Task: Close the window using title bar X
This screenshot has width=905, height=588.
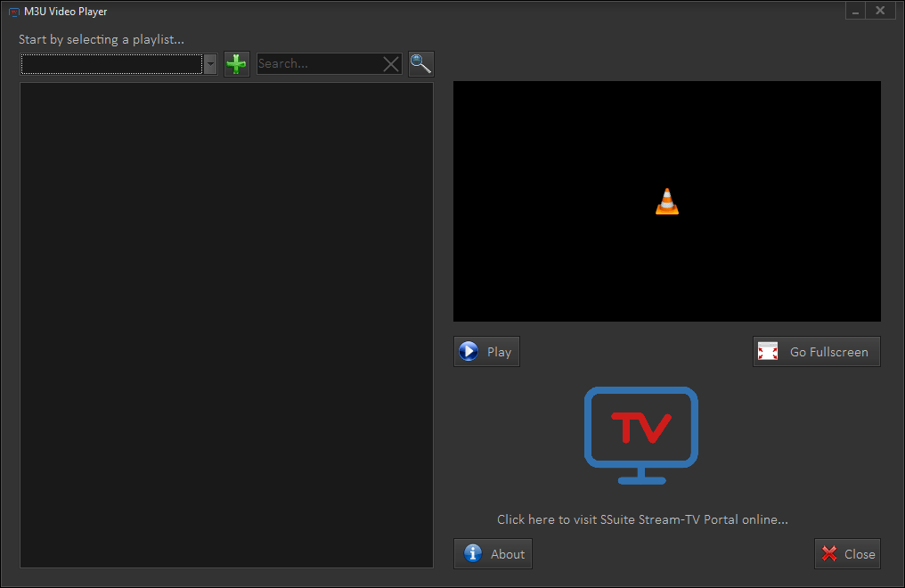Action: 880,11
